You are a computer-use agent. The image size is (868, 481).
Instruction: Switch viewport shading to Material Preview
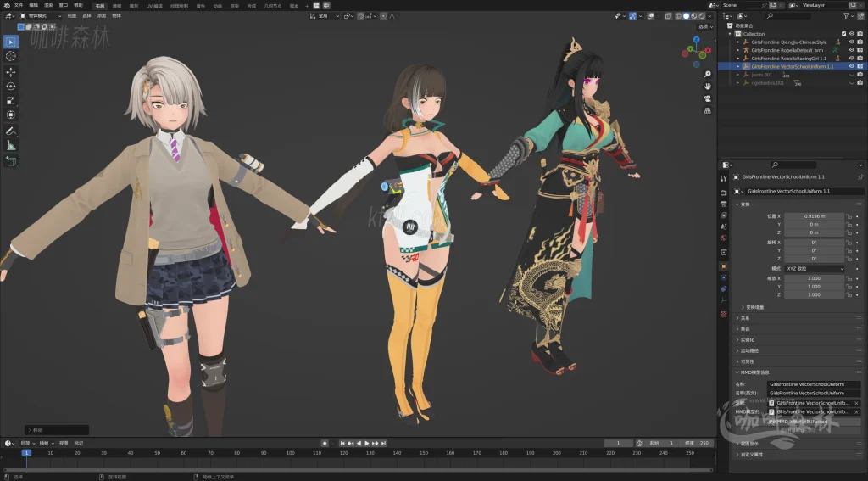(693, 16)
